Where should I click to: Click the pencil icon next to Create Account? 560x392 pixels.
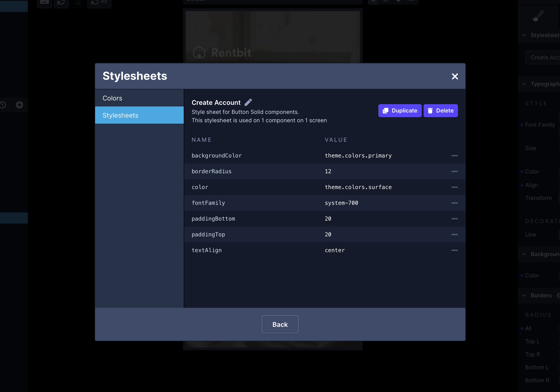coord(248,102)
